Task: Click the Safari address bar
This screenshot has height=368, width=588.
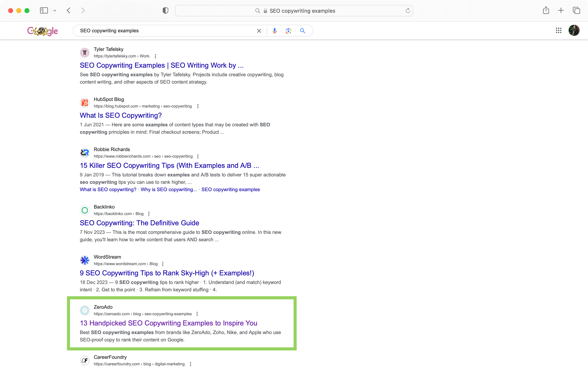Action: pos(294,11)
